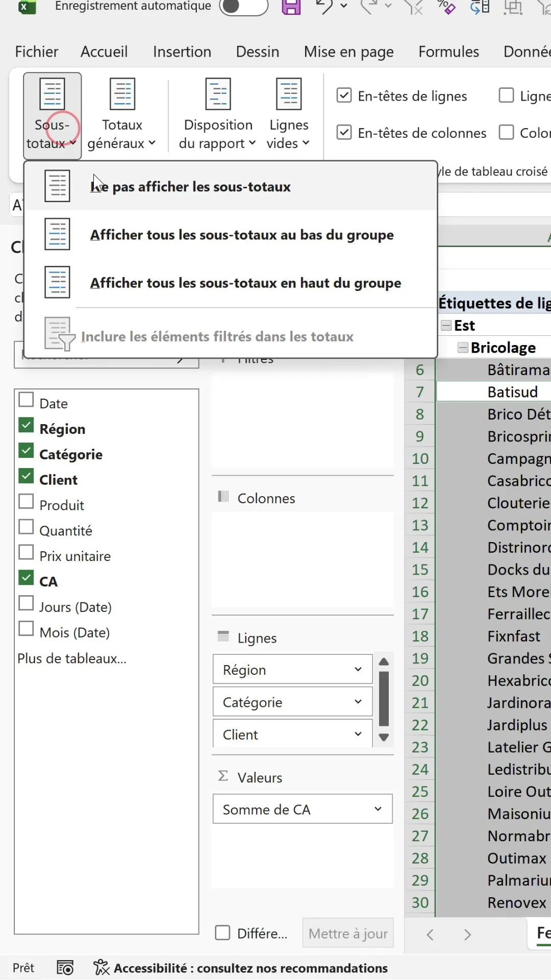Image resolution: width=551 pixels, height=980 pixels.
Task: Click row header 12
Action: [420, 503]
